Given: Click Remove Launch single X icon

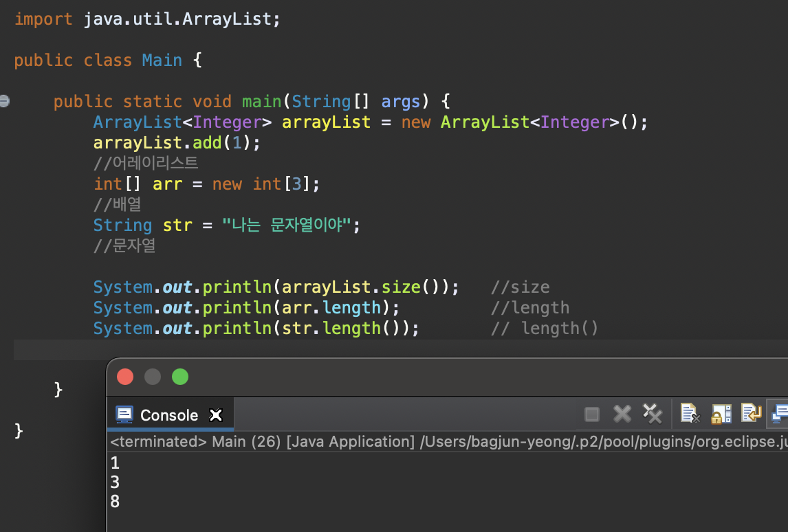Looking at the screenshot, I should [x=622, y=414].
